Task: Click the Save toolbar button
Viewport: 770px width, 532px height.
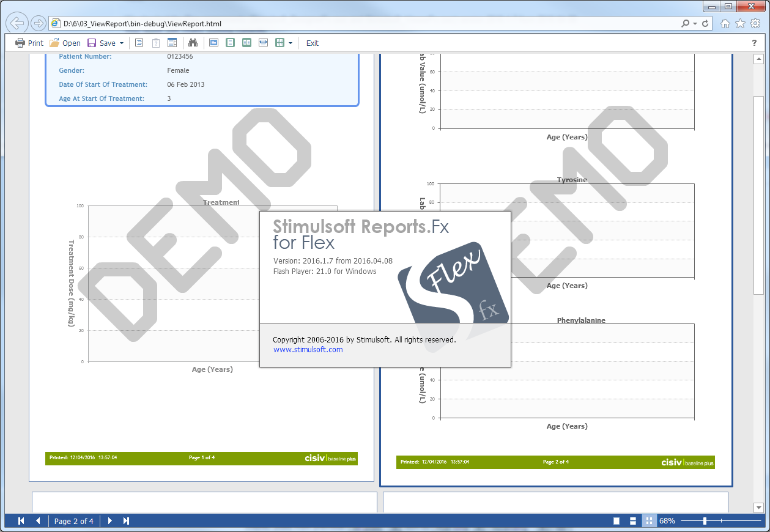Action: click(102, 43)
